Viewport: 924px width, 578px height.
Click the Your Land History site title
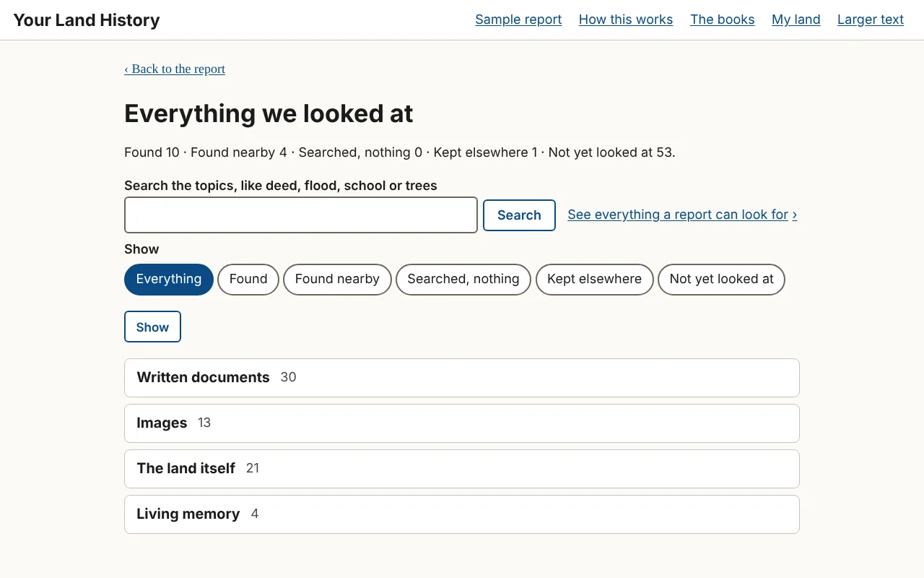point(87,20)
